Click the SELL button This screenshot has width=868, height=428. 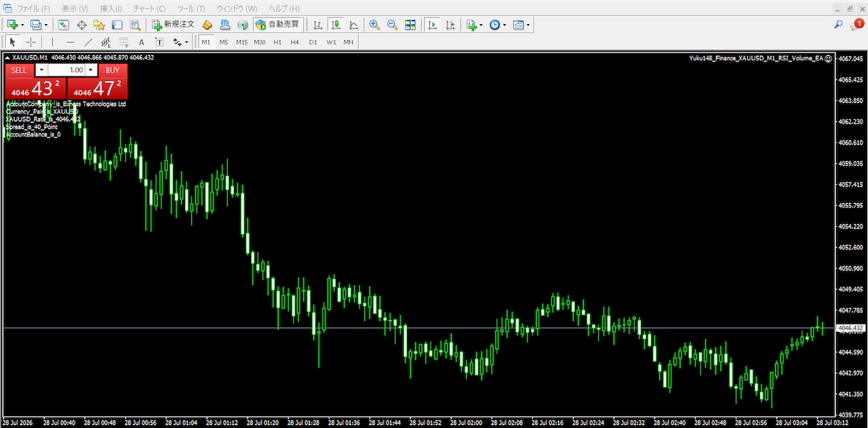19,70
